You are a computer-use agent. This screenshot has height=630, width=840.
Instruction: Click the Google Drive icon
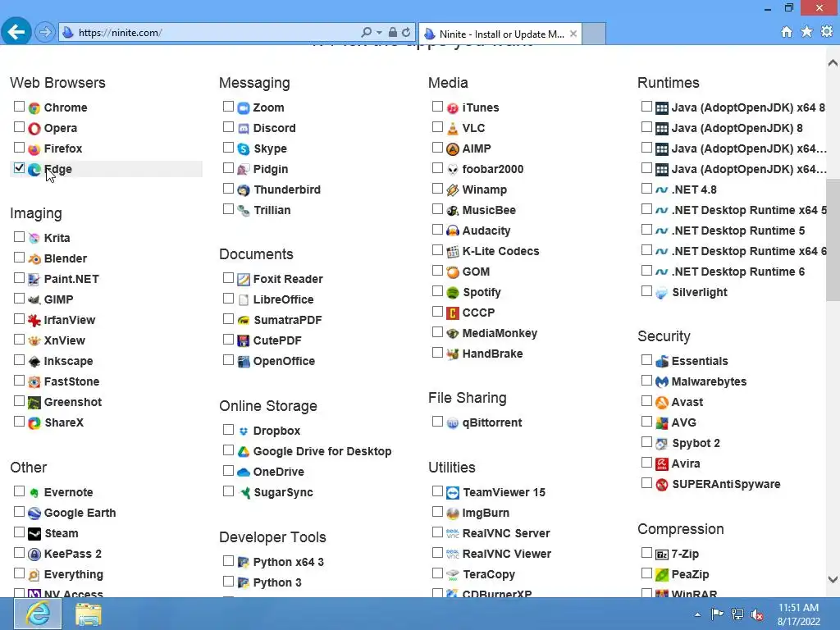coord(243,452)
